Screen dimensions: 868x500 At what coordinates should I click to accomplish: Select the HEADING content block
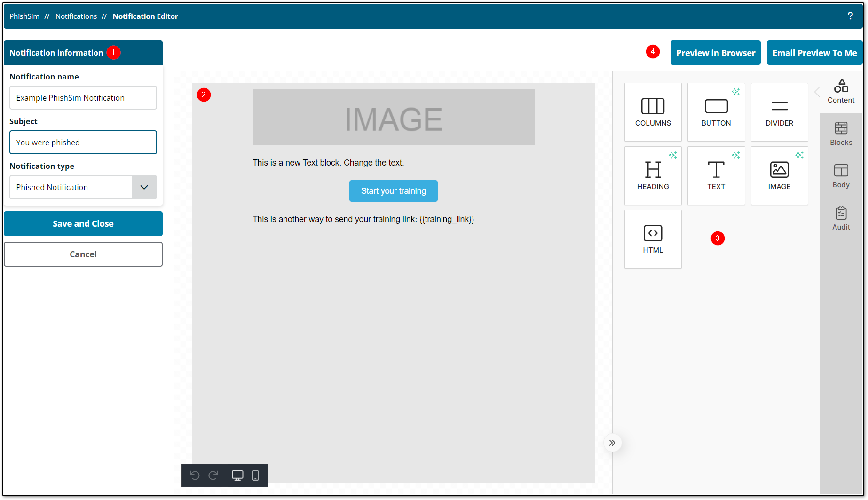point(653,175)
